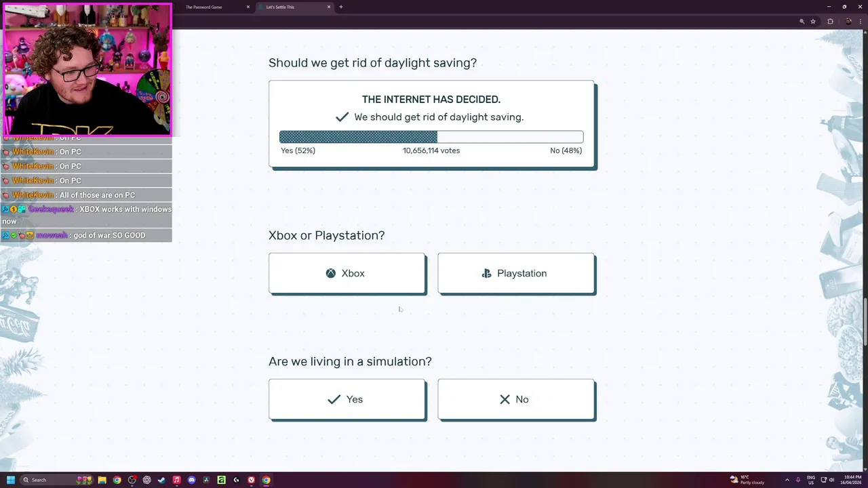Switch to The Password Game tab

(x=212, y=7)
